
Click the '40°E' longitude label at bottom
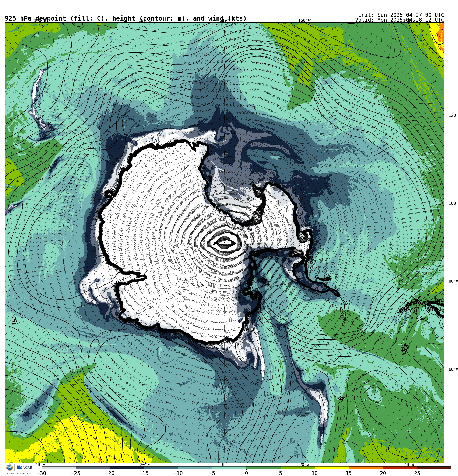(40, 465)
